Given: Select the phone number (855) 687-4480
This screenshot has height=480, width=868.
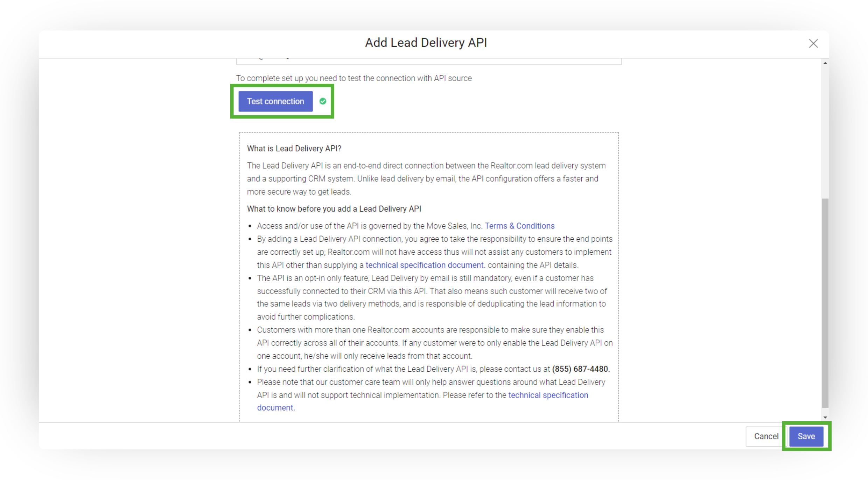Looking at the screenshot, I should 581,369.
